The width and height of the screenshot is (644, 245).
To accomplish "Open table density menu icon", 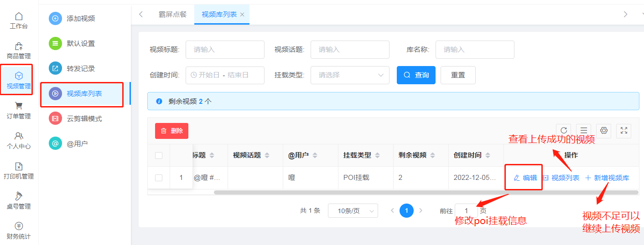I will 584,131.
